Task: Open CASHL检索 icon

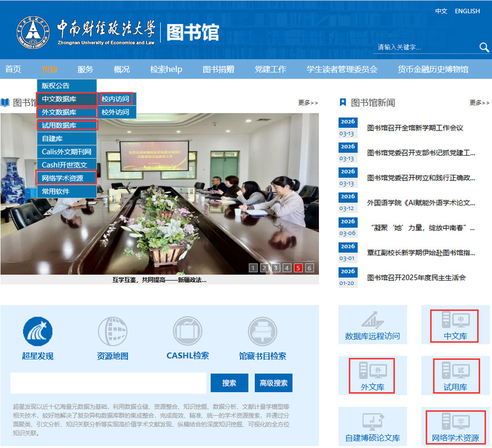Action: pyautogui.click(x=187, y=333)
